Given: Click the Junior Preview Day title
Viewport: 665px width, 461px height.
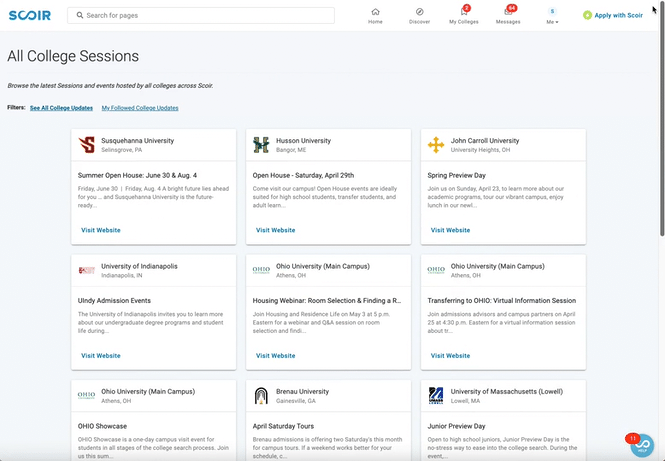Looking at the screenshot, I should (456, 426).
